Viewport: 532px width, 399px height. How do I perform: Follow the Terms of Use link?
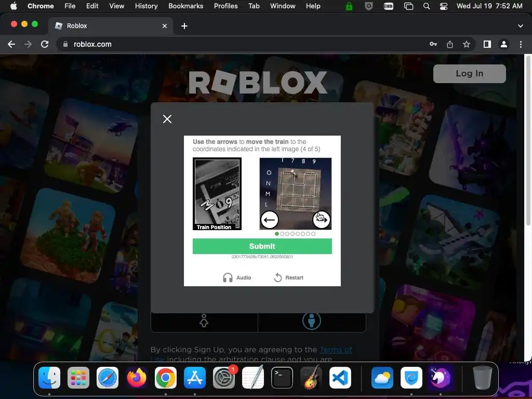pos(336,350)
